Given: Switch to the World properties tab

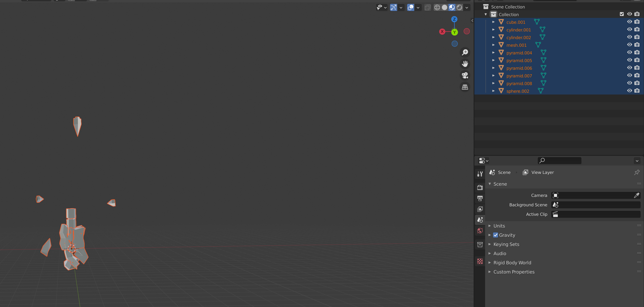Looking at the screenshot, I should coord(480,230).
